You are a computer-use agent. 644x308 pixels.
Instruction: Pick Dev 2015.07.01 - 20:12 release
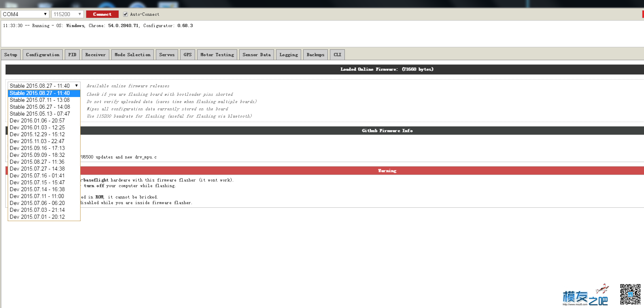44,217
